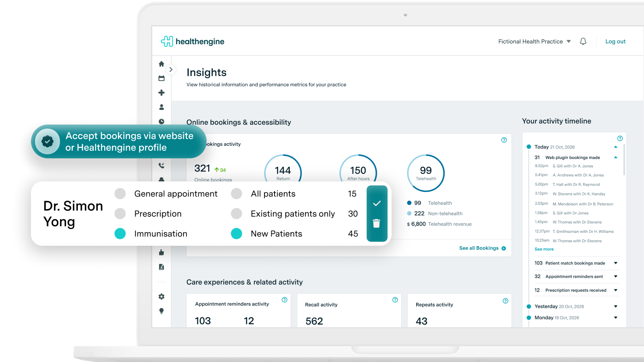Image resolution: width=644 pixels, height=362 pixels.
Task: Click the activity timeline scrollbar
Action: 624,160
